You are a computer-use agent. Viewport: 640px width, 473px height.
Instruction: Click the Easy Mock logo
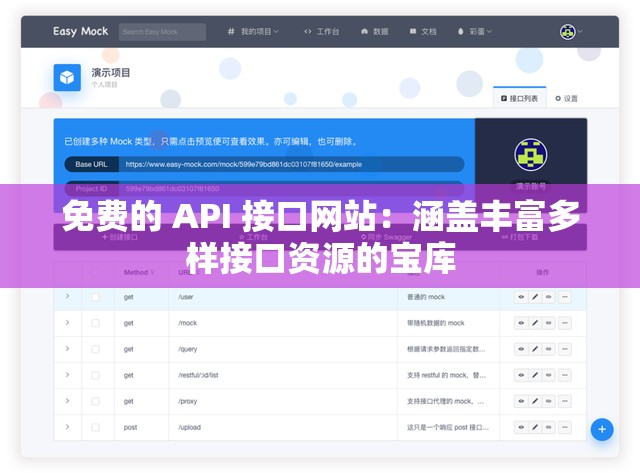click(x=80, y=31)
